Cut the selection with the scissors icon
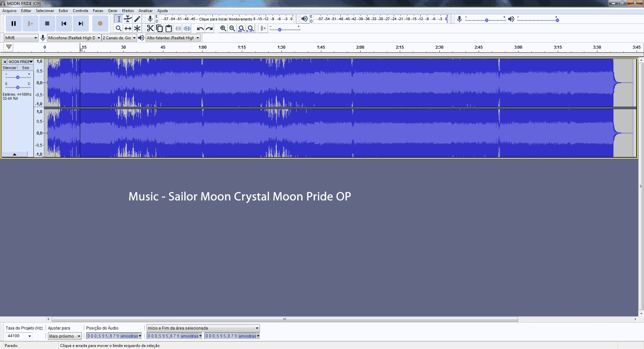Viewport: 644px width, 349px height. [150, 29]
